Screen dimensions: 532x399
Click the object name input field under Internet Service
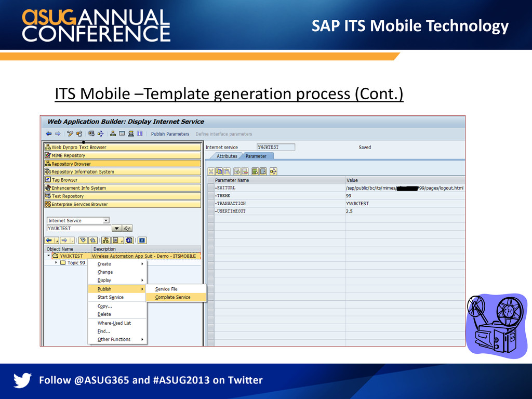click(x=79, y=229)
